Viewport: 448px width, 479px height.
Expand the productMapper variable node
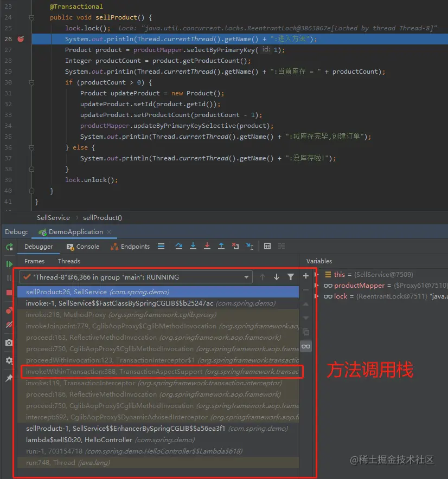pos(317,286)
